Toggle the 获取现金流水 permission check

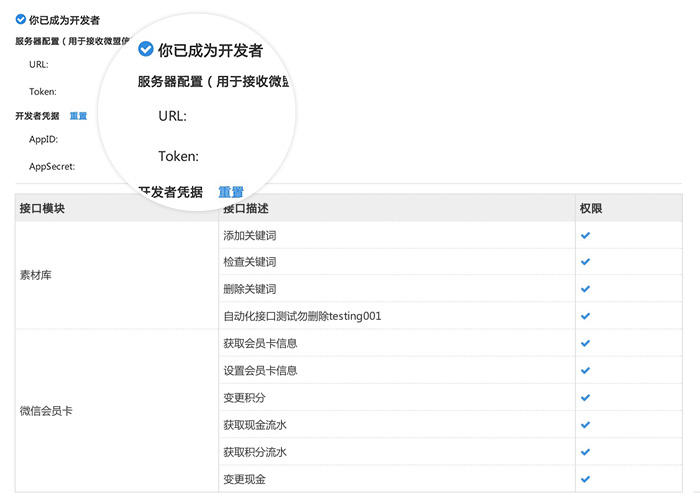(x=586, y=425)
